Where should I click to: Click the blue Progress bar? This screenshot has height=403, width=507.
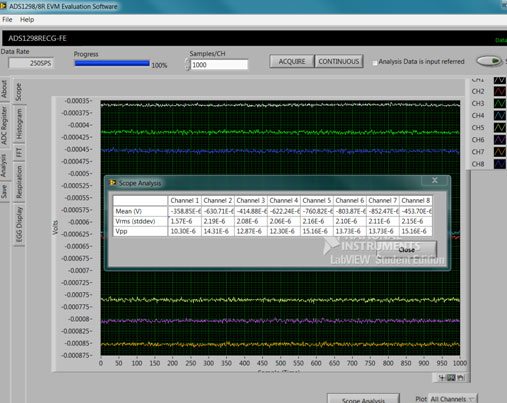point(112,63)
